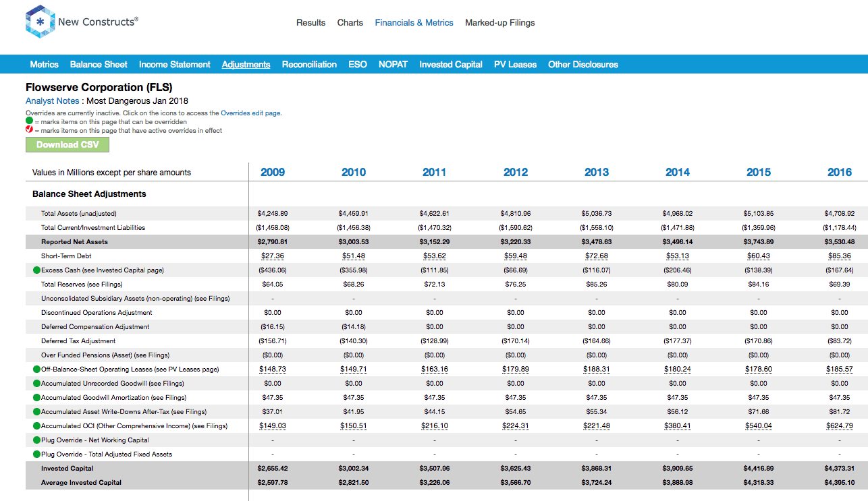The height and width of the screenshot is (501, 868).
Task: Click the Total Current/Investment Liabilities row label
Action: [x=93, y=228]
